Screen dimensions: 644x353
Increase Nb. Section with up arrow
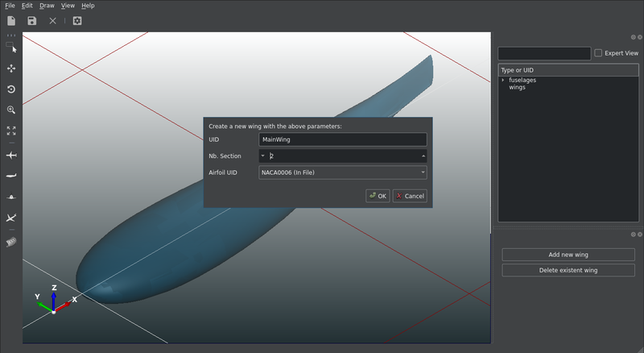coord(423,156)
